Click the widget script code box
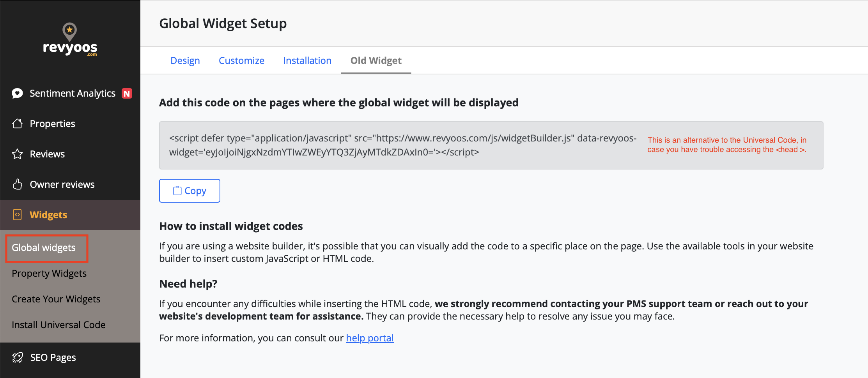The width and height of the screenshot is (868, 378). pos(402,145)
